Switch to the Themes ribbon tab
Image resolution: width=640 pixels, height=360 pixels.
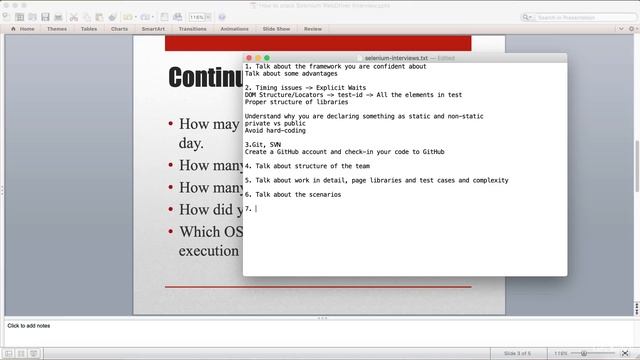57,29
